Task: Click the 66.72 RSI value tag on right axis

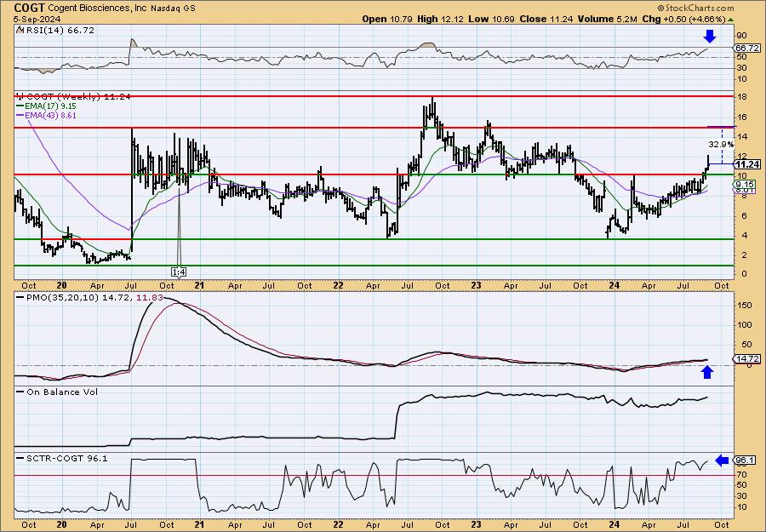Action: pos(747,48)
